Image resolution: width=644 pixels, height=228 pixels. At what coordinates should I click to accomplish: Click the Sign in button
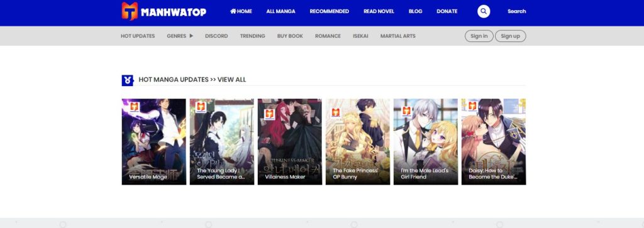click(479, 36)
